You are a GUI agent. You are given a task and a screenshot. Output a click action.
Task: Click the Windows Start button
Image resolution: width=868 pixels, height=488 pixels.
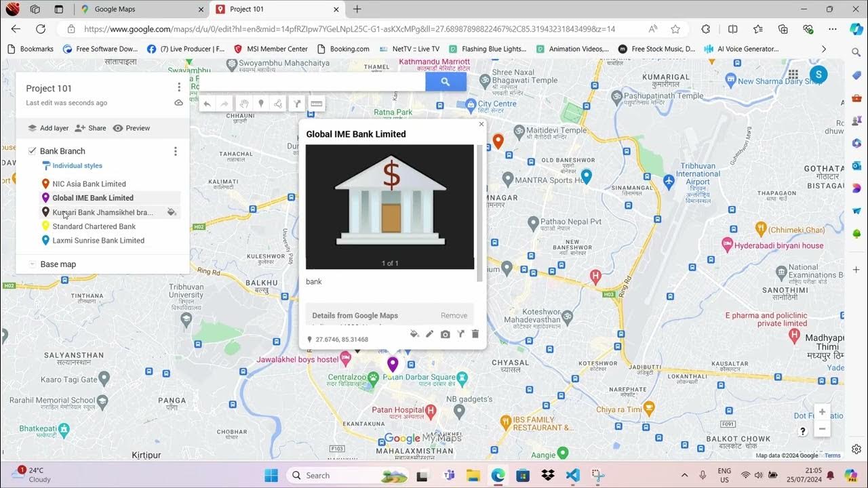(271, 475)
